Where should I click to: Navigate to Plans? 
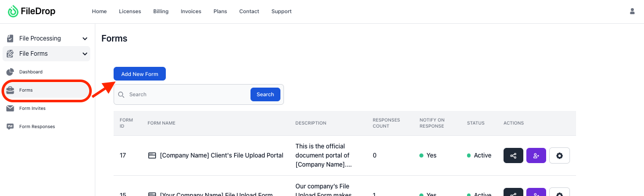point(220,11)
